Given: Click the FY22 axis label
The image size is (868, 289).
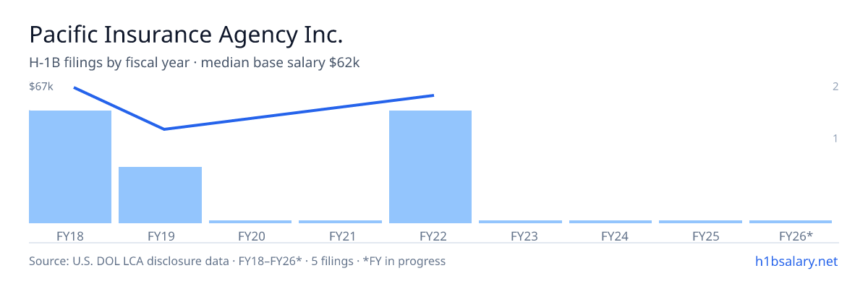Looking at the screenshot, I should [x=430, y=236].
